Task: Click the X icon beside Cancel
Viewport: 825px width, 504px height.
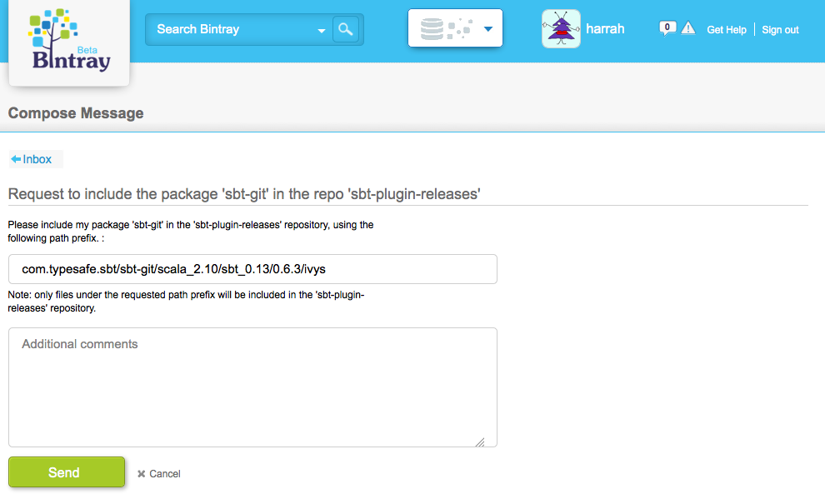Action: click(x=142, y=474)
